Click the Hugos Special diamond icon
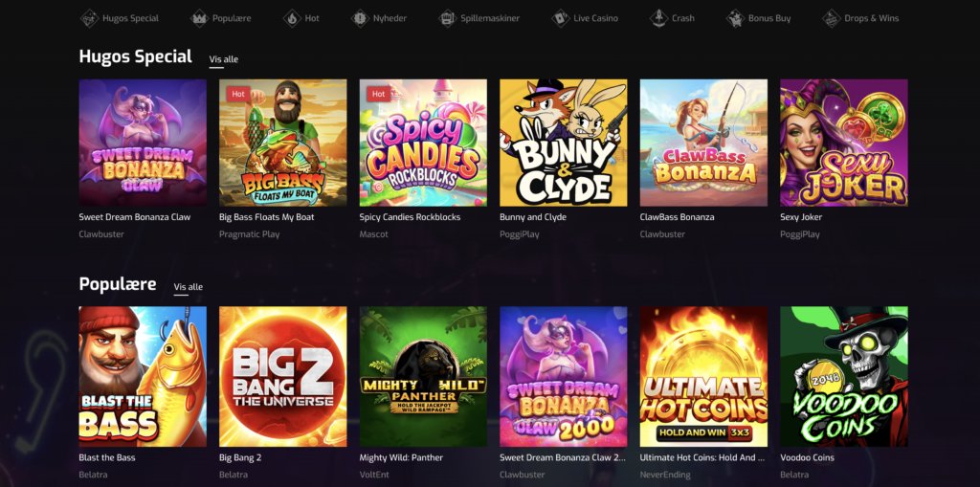 click(x=90, y=18)
